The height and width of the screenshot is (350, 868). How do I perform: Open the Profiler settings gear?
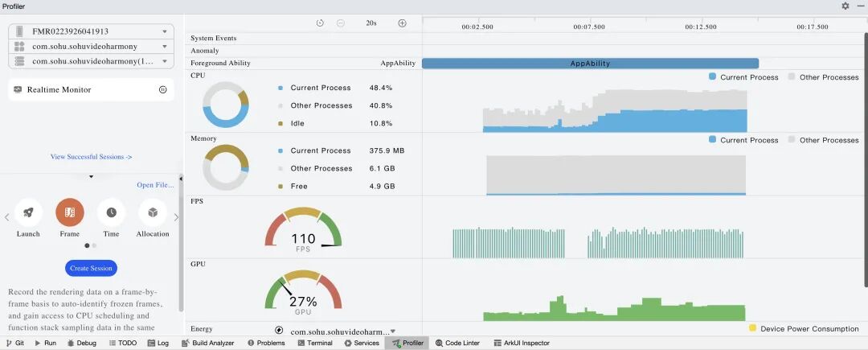pyautogui.click(x=845, y=6)
